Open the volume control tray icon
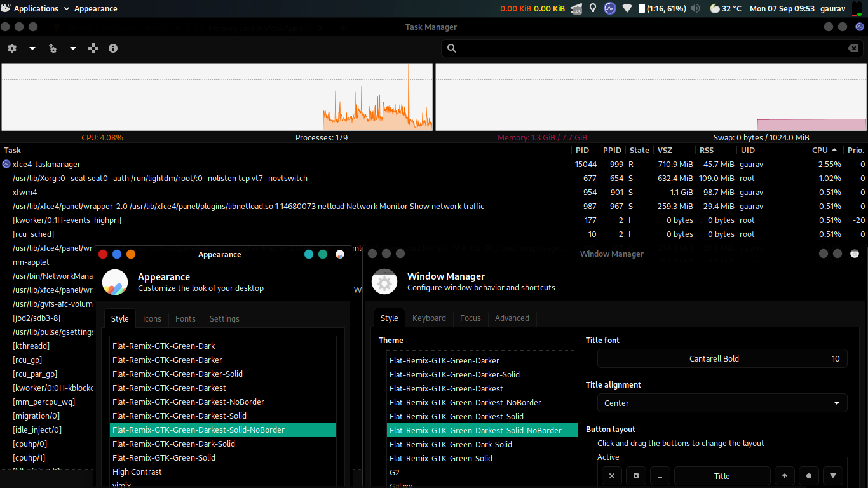Viewport: 868px width, 488px height. (696, 8)
